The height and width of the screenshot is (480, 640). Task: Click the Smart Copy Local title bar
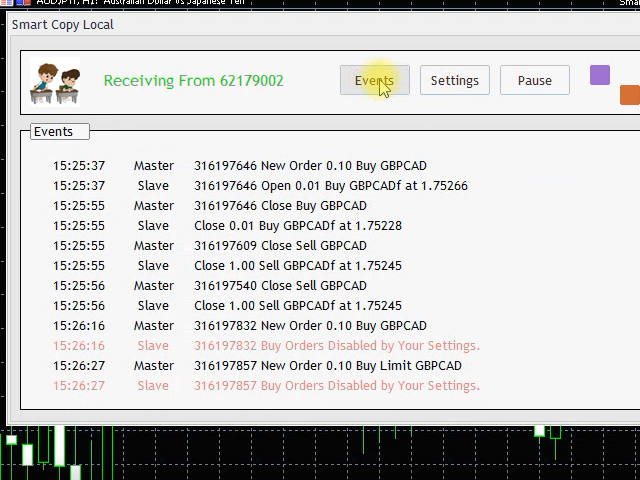click(63, 24)
